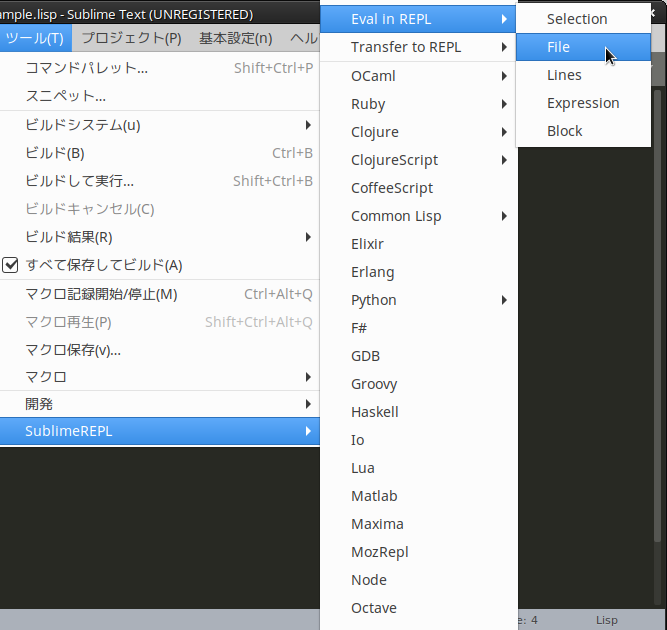Start an F# REPL

[419, 328]
